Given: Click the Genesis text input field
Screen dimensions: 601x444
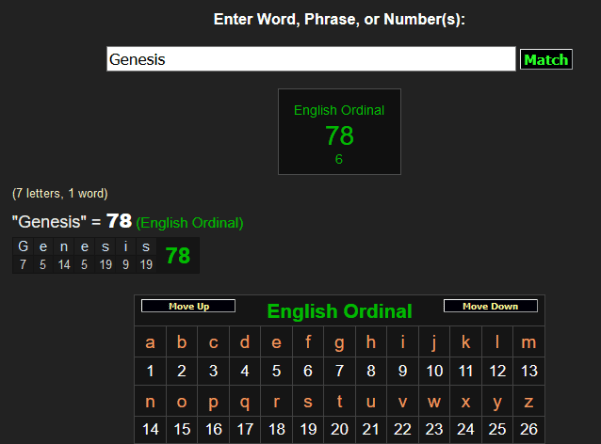Looking at the screenshot, I should (310, 60).
